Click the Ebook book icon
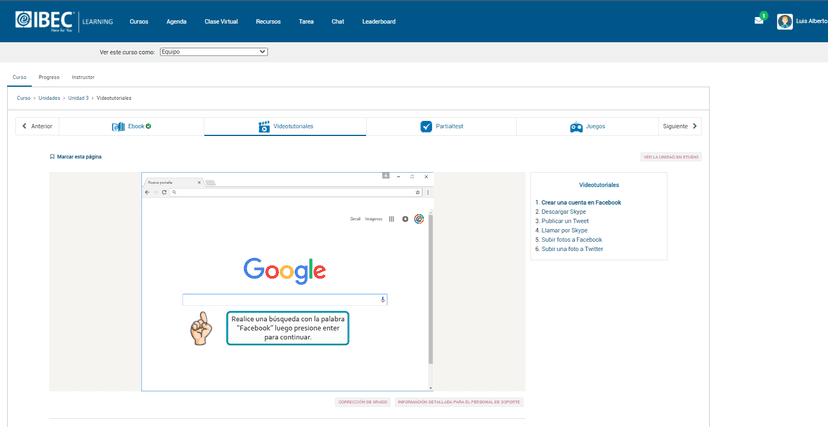 [x=118, y=127]
